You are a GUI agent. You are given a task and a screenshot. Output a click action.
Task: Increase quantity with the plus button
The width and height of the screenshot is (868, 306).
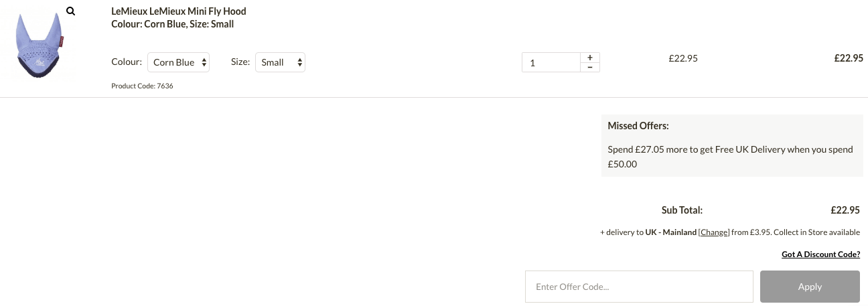pyautogui.click(x=589, y=58)
